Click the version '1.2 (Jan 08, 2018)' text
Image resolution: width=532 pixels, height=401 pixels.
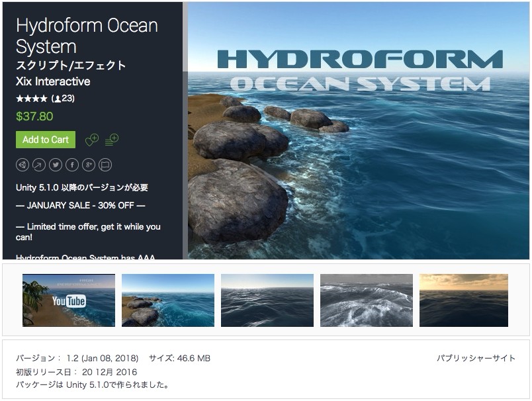[102, 358]
